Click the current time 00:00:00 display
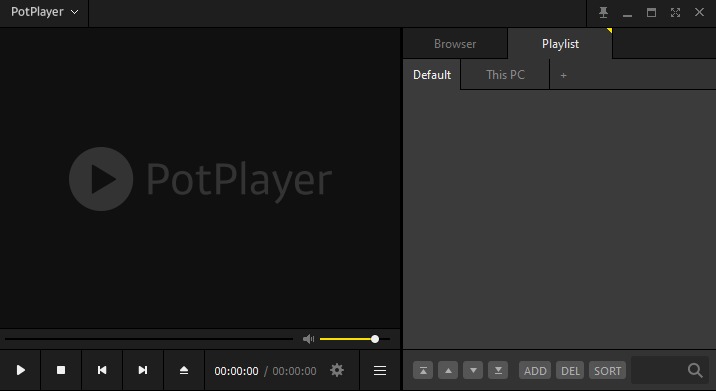 237,371
